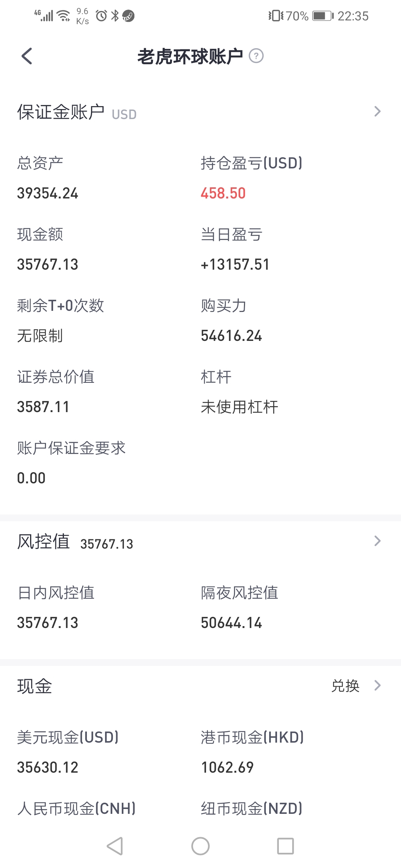401x868 pixels.
Task: Tap 美元现金(USD) amount 35630.12
Action: [48, 767]
